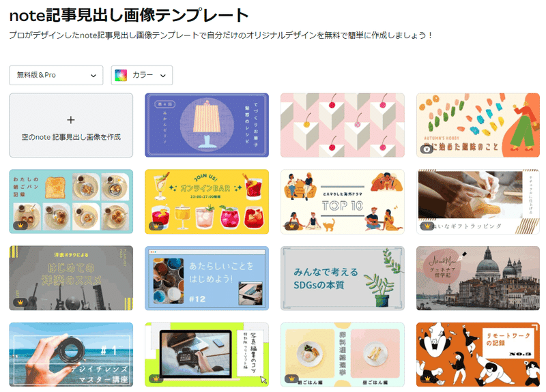The height and width of the screenshot is (392, 546).
Task: Choose the Venice study abroad template
Action: pos(478,278)
